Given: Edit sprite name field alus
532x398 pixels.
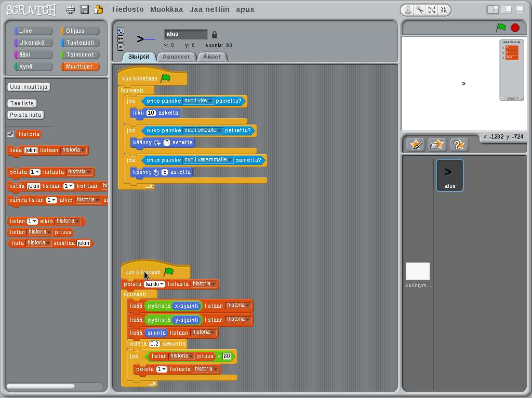Looking at the screenshot, I should coord(185,34).
